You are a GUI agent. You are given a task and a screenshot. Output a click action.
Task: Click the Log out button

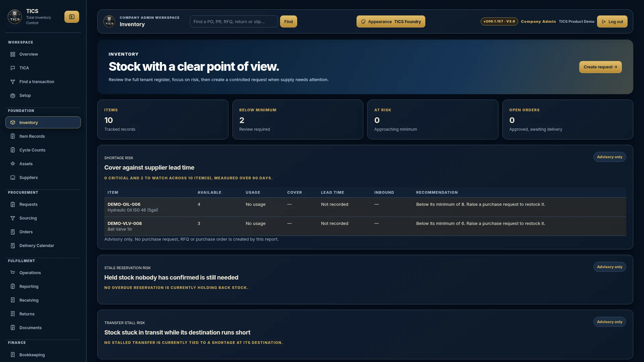[x=612, y=21]
